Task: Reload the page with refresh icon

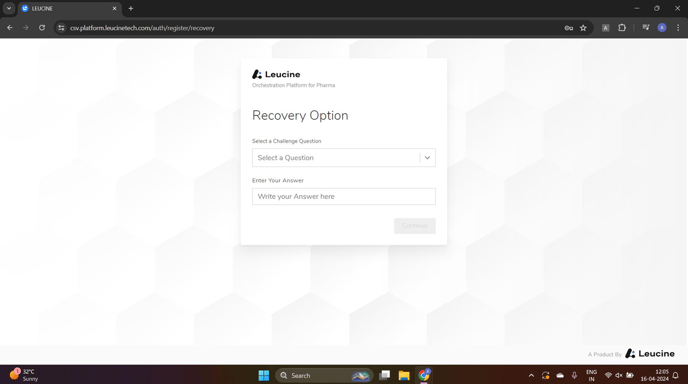Action: click(42, 28)
